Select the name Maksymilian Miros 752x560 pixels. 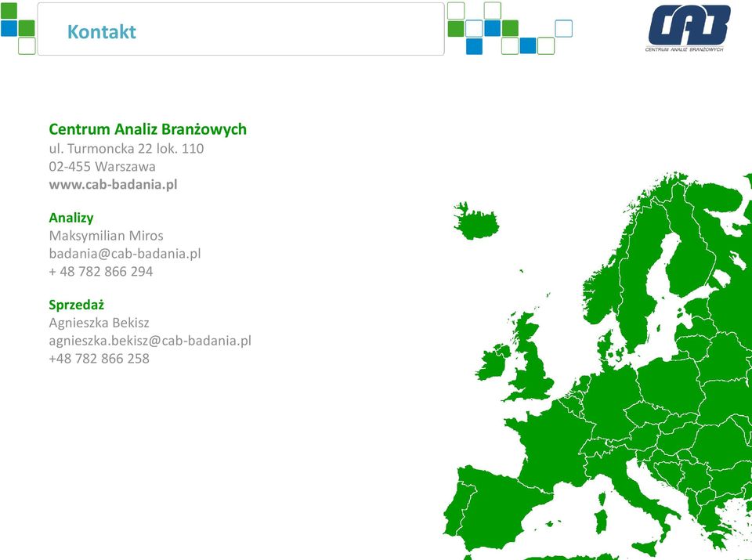(106, 236)
